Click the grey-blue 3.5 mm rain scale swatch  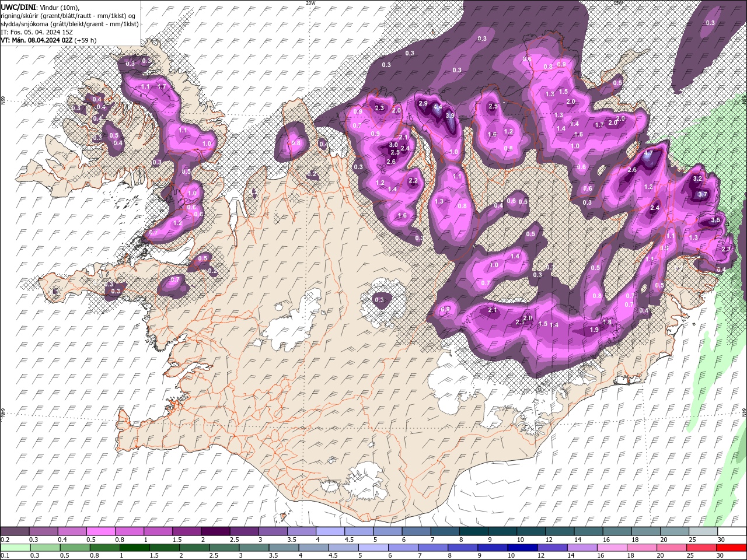pyautogui.click(x=283, y=548)
